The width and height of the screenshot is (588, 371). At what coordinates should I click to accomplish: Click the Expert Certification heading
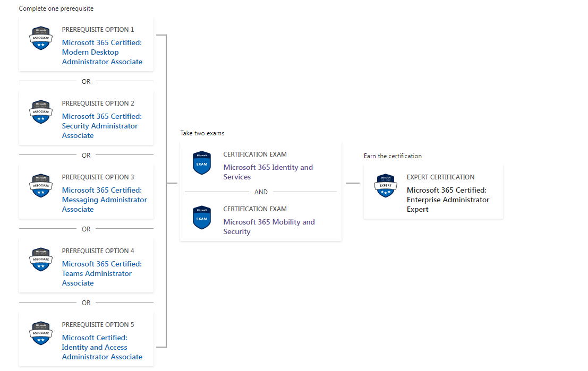pyautogui.click(x=441, y=177)
